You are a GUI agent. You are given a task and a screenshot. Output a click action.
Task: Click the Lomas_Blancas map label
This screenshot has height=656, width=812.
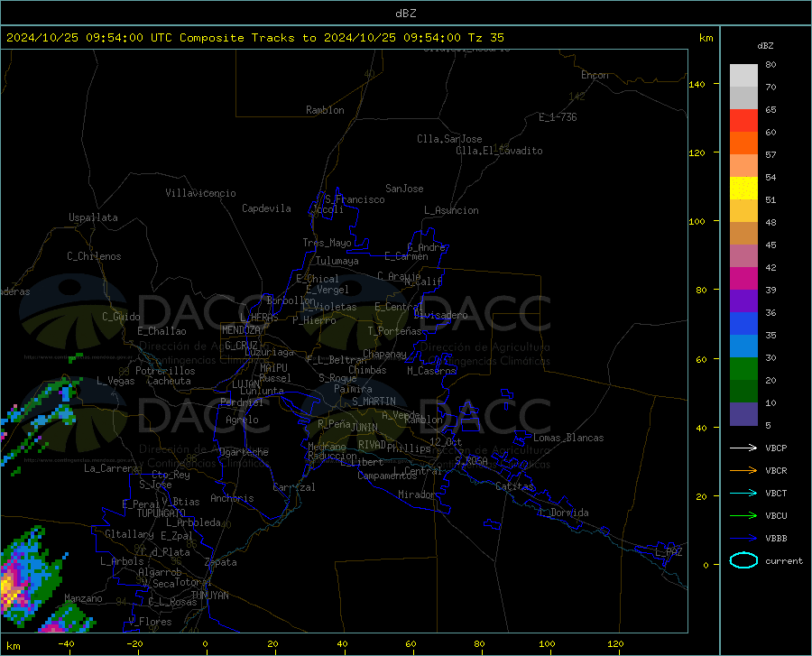click(568, 438)
